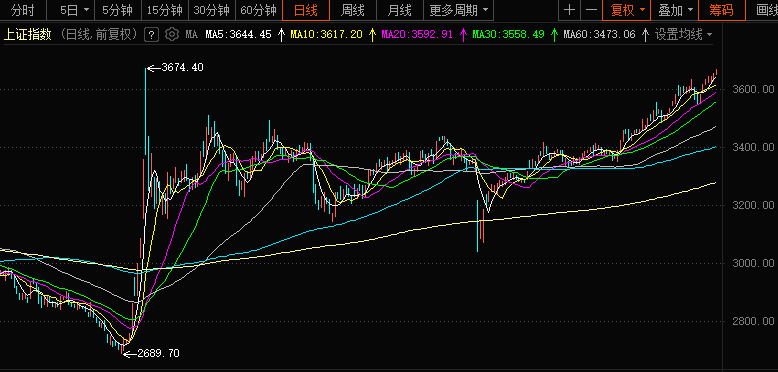Expand the 设置均线 moving average settings dropdown

684,35
